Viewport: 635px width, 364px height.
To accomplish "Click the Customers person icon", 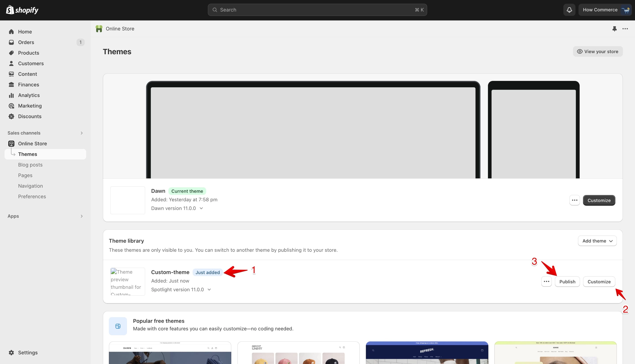I will pos(11,63).
